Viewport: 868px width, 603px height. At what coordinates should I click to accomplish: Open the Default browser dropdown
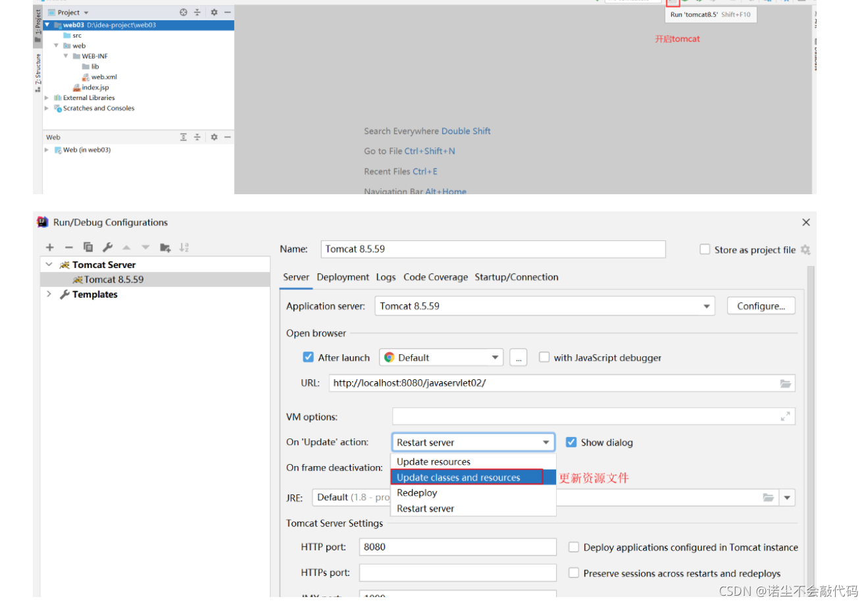pyautogui.click(x=441, y=357)
